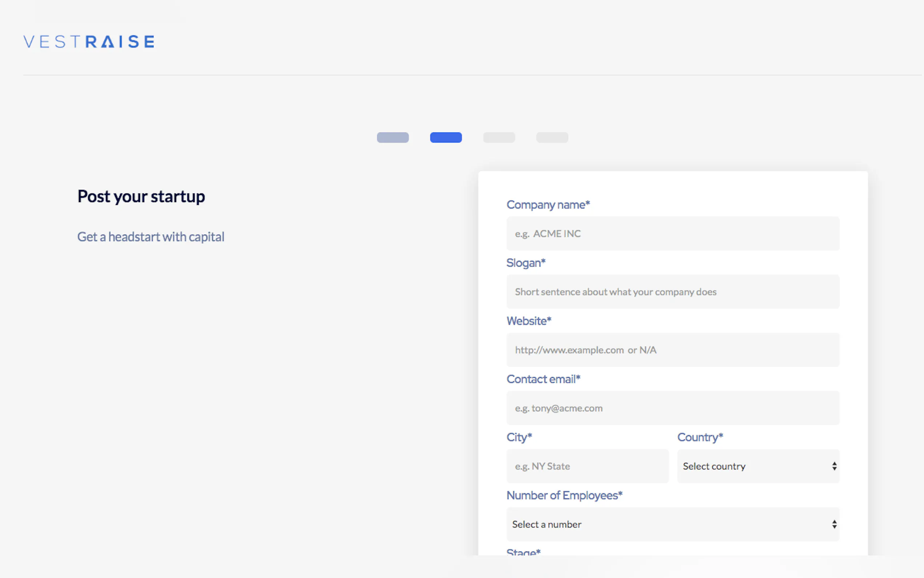Click into the Slogan text field

[x=673, y=292]
